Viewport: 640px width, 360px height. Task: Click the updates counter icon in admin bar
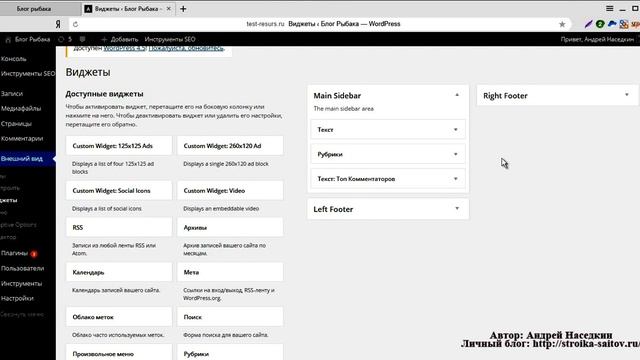click(x=65, y=39)
